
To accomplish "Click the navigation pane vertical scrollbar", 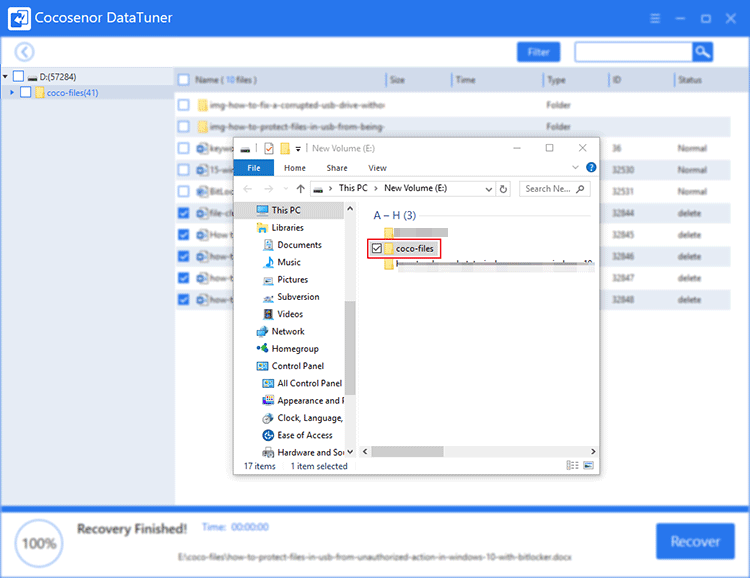I will pos(350,348).
